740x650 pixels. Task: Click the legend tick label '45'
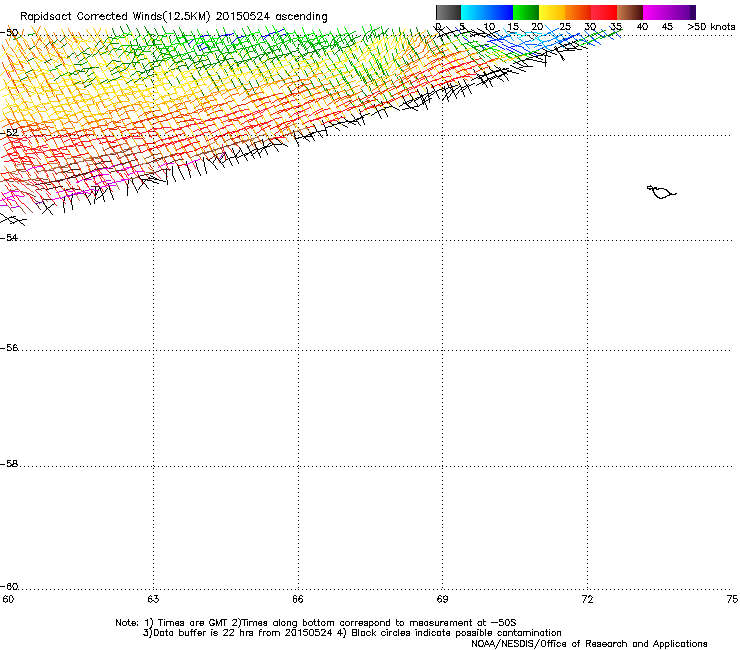tap(667, 27)
